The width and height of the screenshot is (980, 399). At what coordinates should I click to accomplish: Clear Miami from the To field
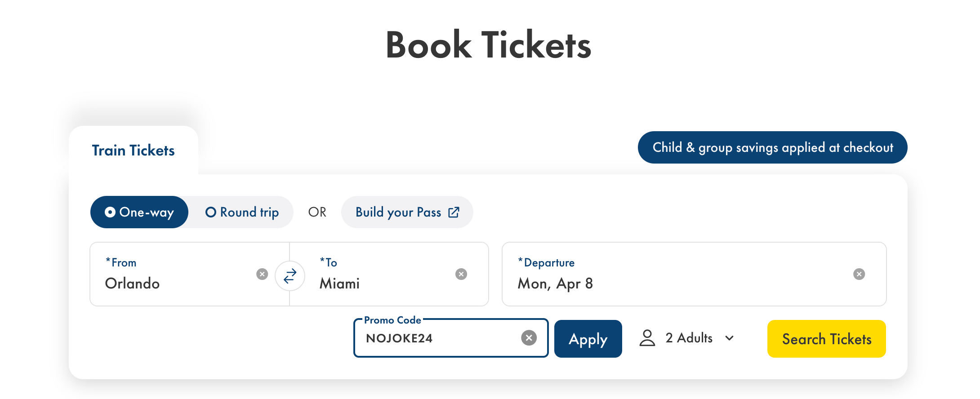coord(461,274)
